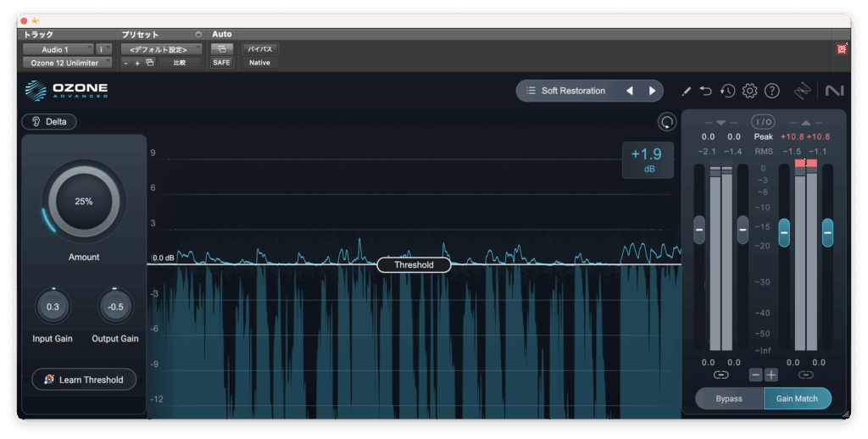Click the pencil edit icon
Screen dimensions: 868x439
[687, 91]
